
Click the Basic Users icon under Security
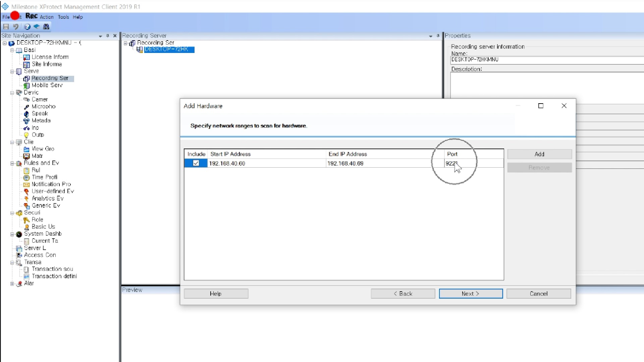pyautogui.click(x=26, y=227)
